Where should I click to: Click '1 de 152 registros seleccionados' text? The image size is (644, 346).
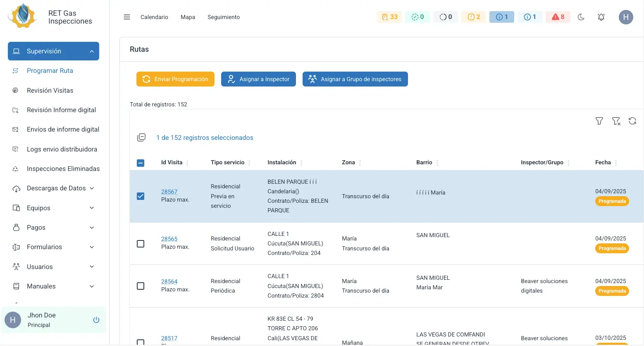(x=205, y=137)
